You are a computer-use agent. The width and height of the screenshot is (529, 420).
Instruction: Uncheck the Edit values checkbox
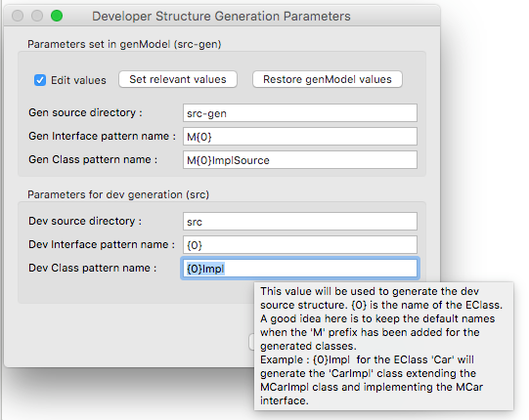coord(40,80)
